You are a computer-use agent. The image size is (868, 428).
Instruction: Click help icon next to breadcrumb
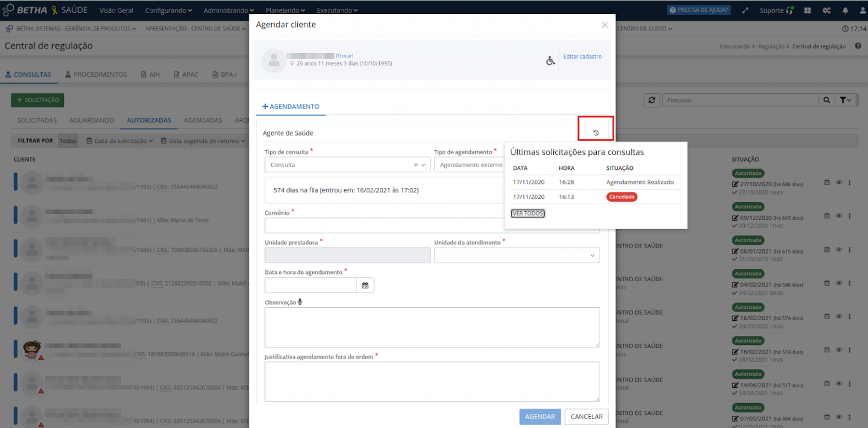pyautogui.click(x=858, y=46)
